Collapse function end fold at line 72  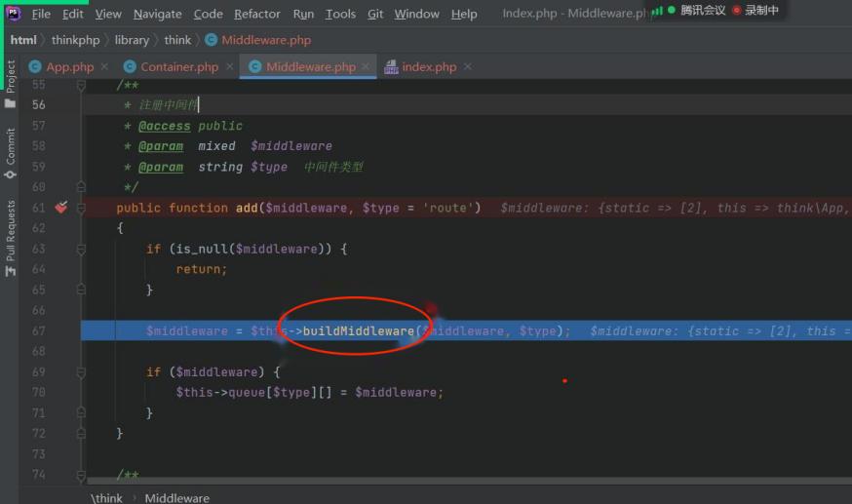tap(81, 434)
